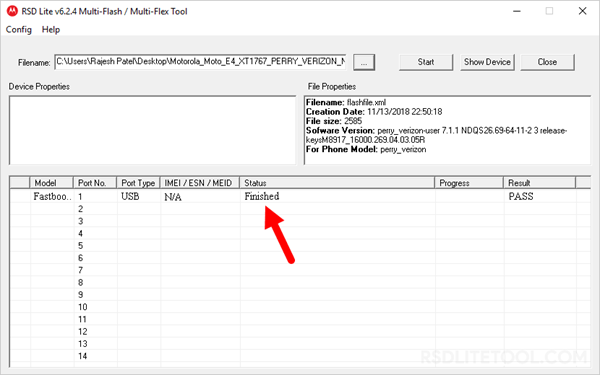Click the Fastboo.. model cell

pyautogui.click(x=52, y=196)
